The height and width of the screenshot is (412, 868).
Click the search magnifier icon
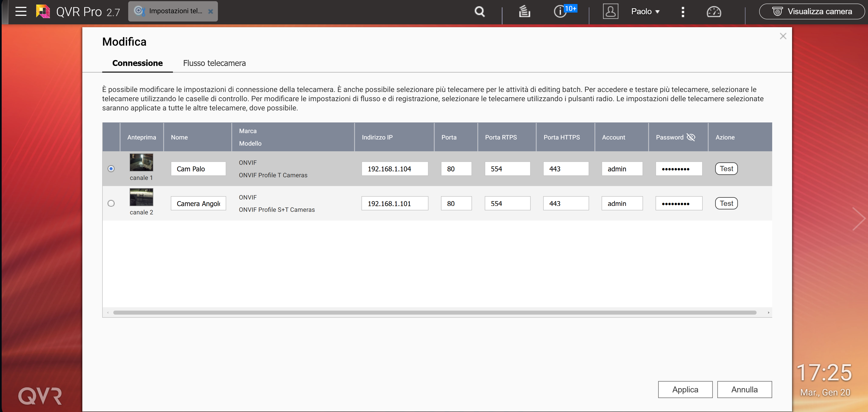(x=480, y=12)
